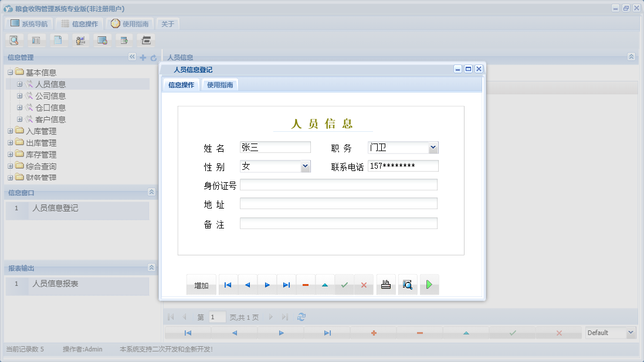Open the report list toolbar icon
Screen dimensions: 644x362
click(x=36, y=40)
